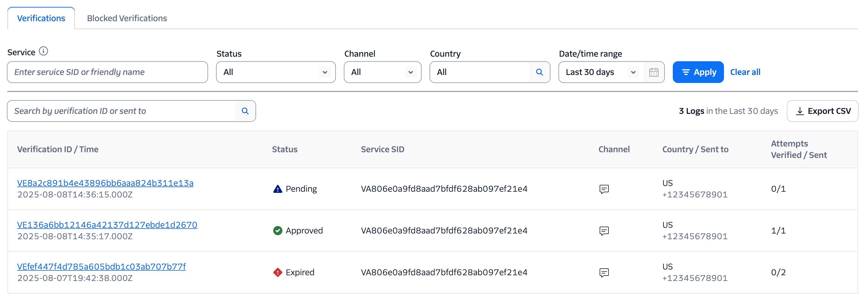Image resolution: width=868 pixels, height=303 pixels.
Task: Switch to the Blocked Verifications tab
Action: click(x=127, y=18)
